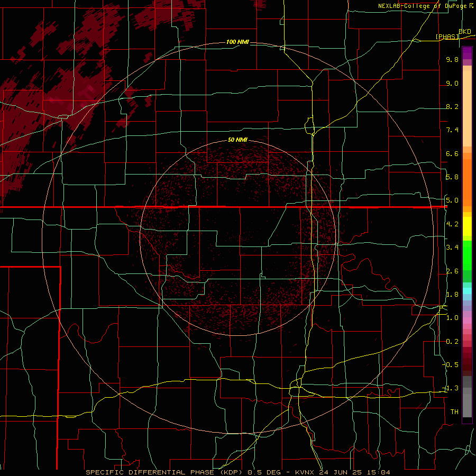Click the KVNX radar site identifier

click(305, 472)
